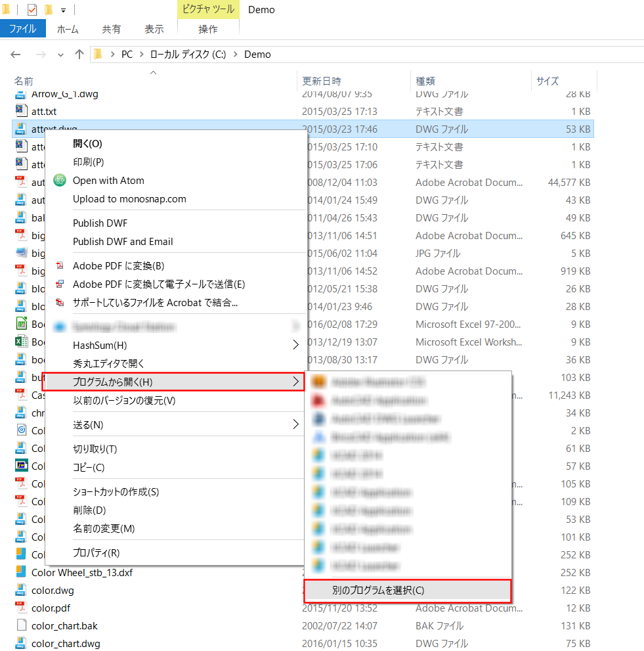Click the New Folder icon in the quick access toolbar
Screen dimensions: 644x651
pos(49,10)
